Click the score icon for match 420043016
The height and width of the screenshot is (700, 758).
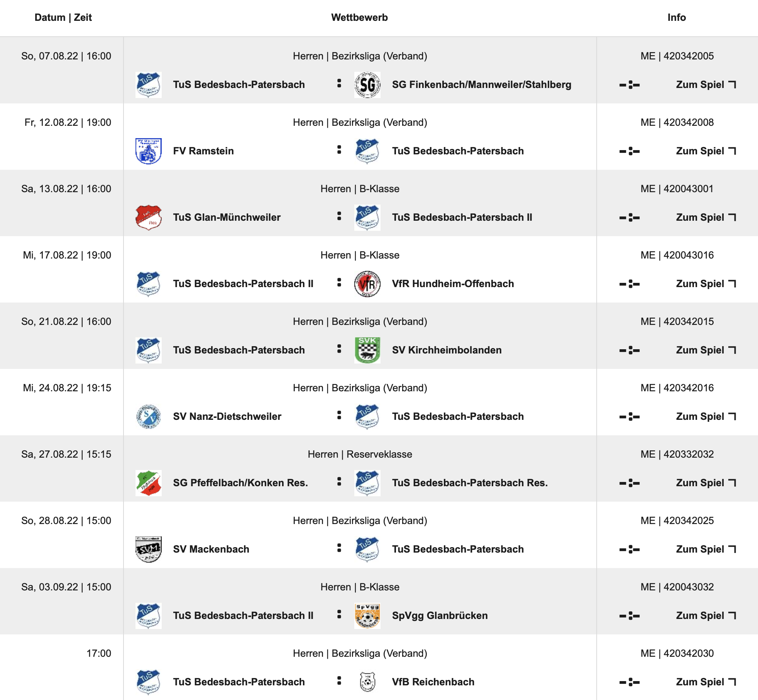click(629, 284)
